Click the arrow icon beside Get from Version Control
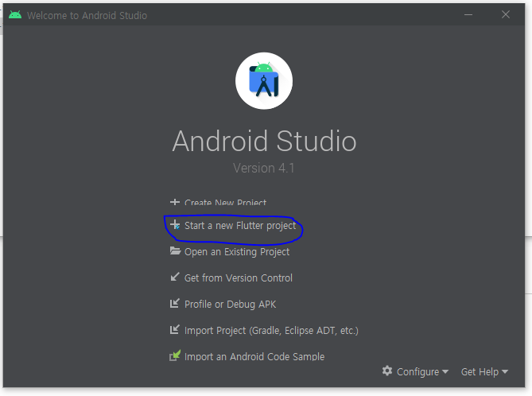The image size is (532, 396). [175, 277]
